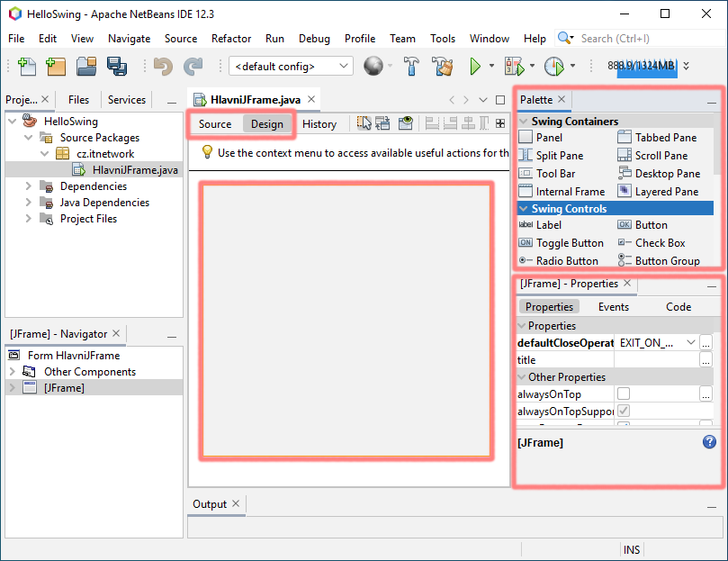Collapse the Swing Controls palette section
This screenshot has width=728, height=561.
[523, 208]
